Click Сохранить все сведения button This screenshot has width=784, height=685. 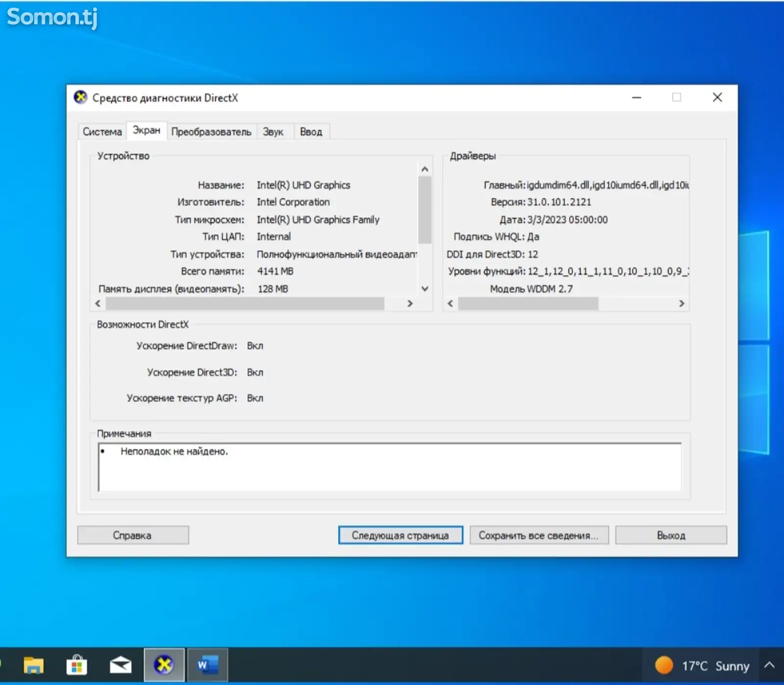[539, 535]
